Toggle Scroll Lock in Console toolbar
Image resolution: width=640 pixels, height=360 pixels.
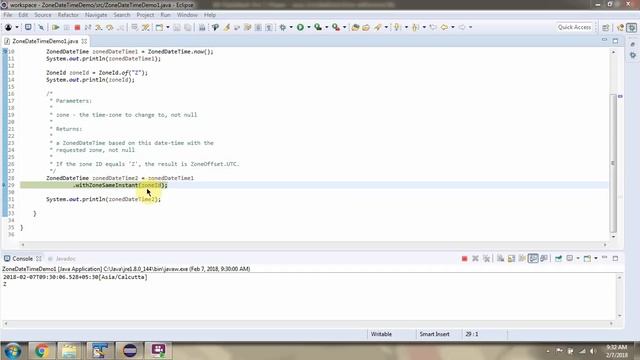click(x=511, y=258)
